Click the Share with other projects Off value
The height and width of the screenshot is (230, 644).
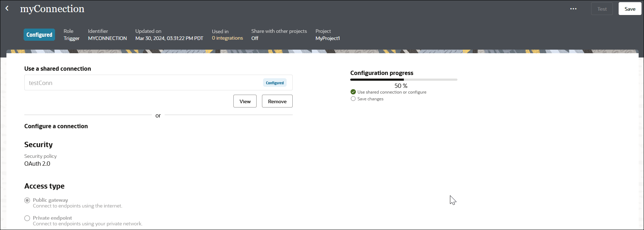pos(255,38)
